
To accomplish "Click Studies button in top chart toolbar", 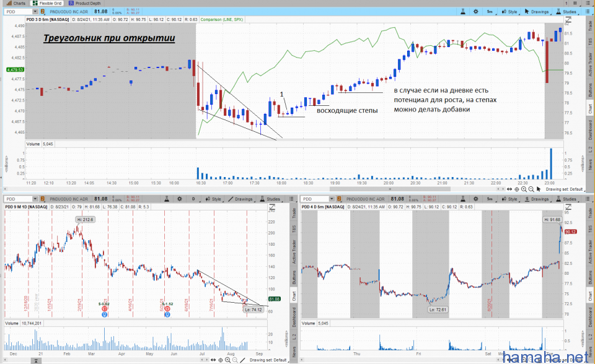I will 567,11.
